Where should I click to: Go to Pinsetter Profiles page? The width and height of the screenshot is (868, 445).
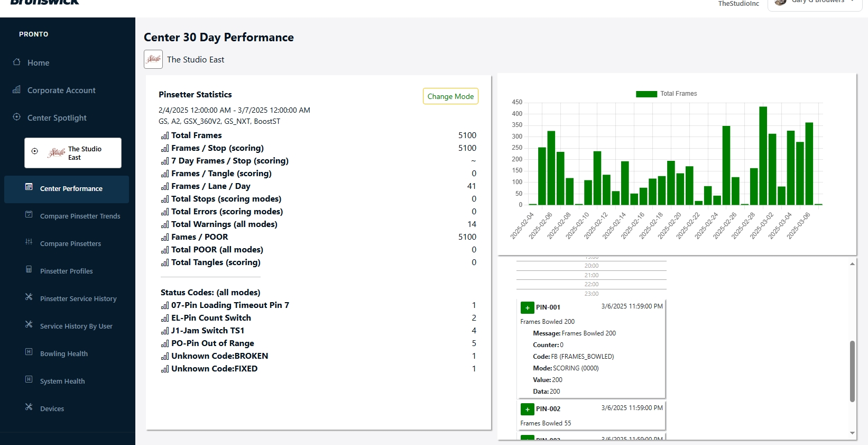[x=67, y=271]
